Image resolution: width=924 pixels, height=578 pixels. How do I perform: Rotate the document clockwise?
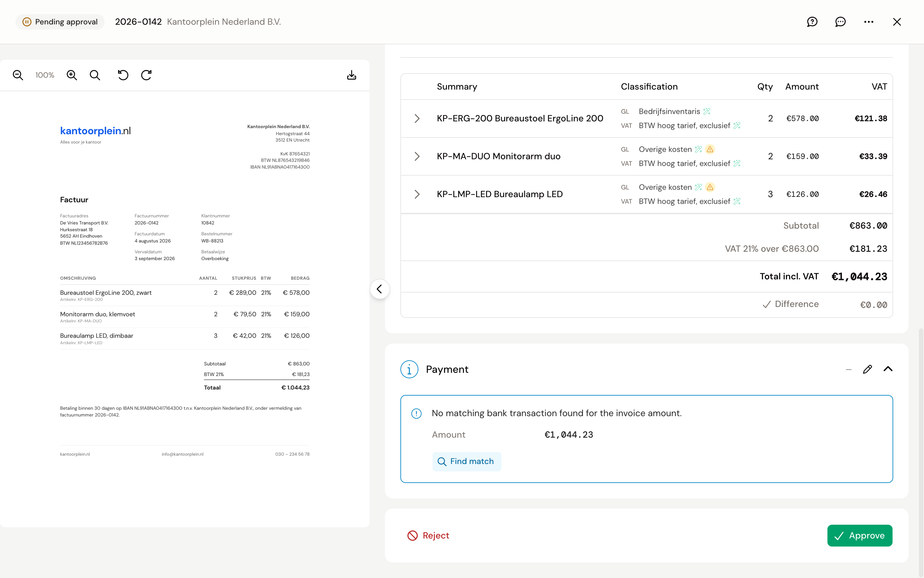coord(146,75)
